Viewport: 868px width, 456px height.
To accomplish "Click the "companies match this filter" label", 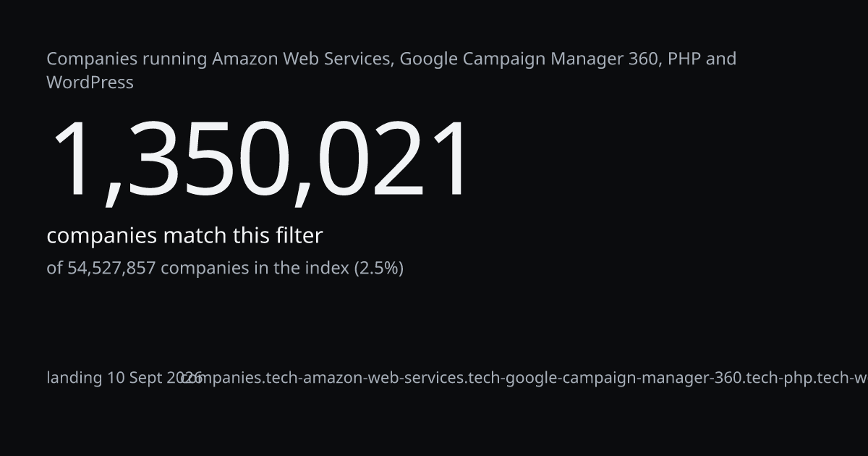I will pos(184,236).
